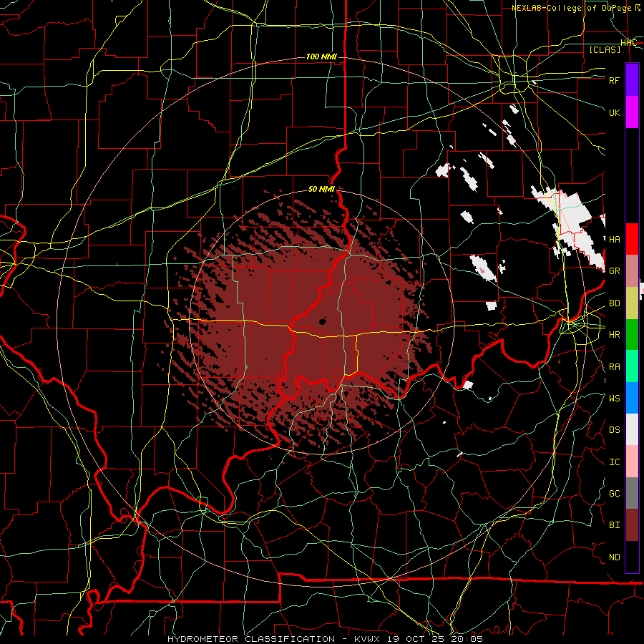Pick the blue WS legend swatch
The width and height of the screenshot is (644, 644).
(x=632, y=398)
